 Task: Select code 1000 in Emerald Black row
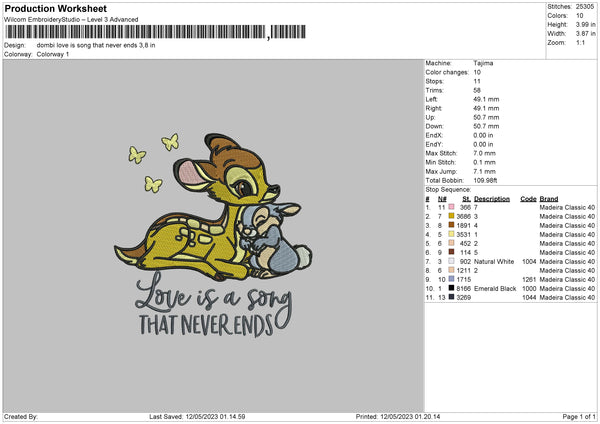pos(529,289)
